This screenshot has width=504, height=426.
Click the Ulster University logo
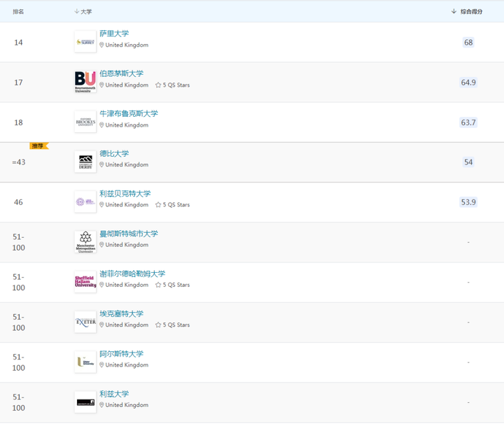coord(85,362)
